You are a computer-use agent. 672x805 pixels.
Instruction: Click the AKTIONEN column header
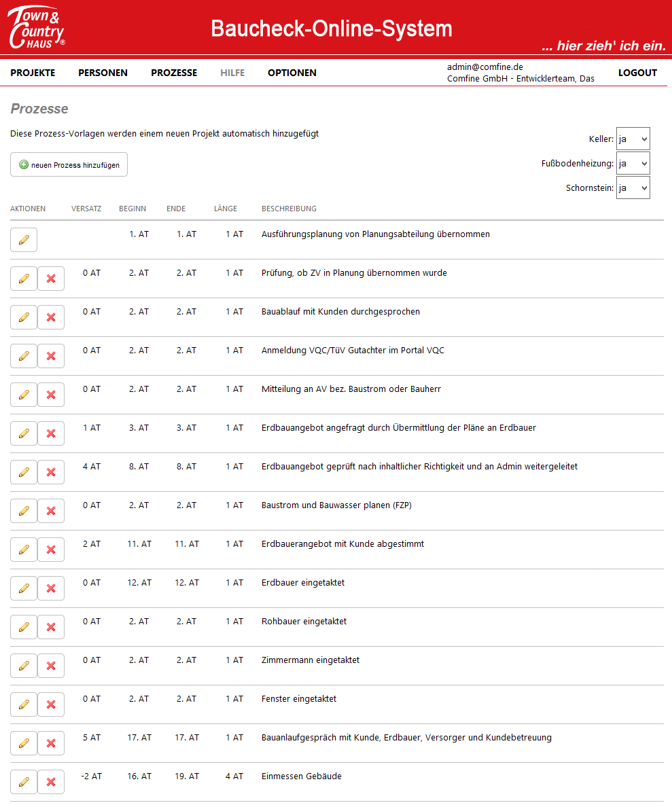(x=28, y=209)
